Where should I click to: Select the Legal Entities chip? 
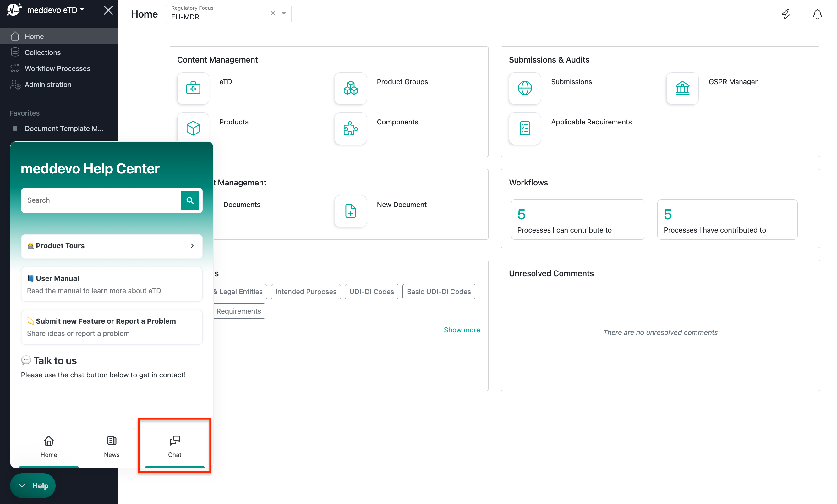click(240, 291)
